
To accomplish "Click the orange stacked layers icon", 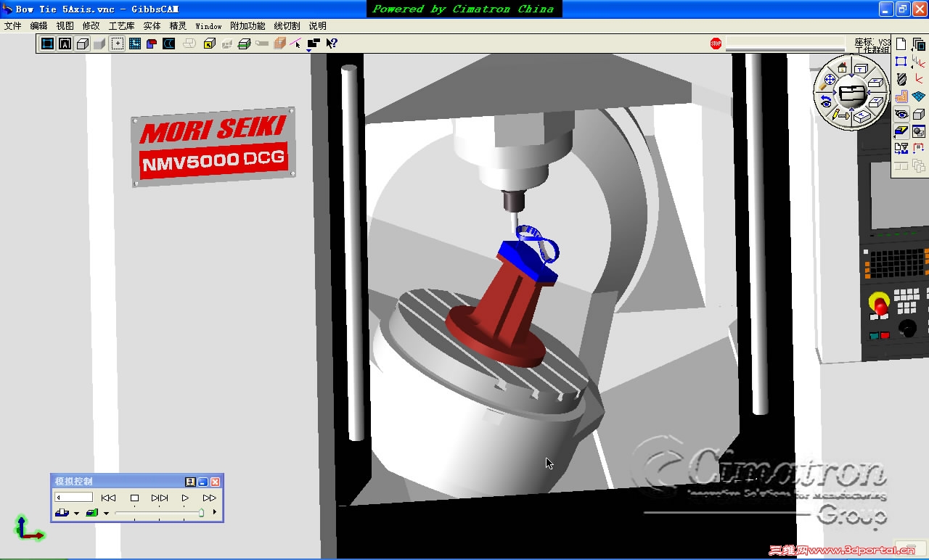I will [279, 44].
